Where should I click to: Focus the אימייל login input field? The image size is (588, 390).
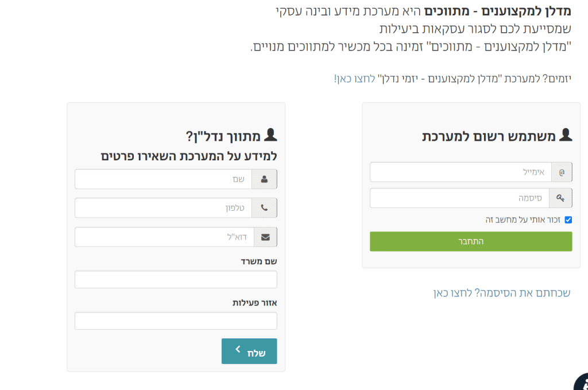(x=461, y=172)
